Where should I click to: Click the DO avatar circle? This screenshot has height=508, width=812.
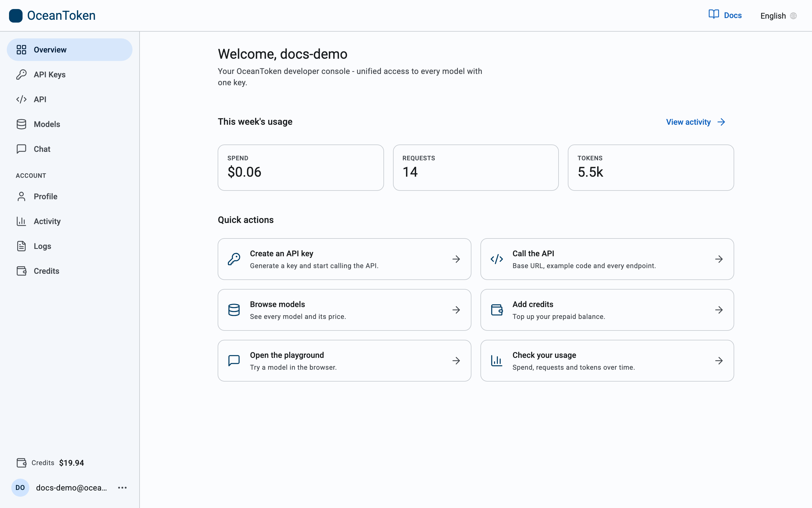(20, 487)
